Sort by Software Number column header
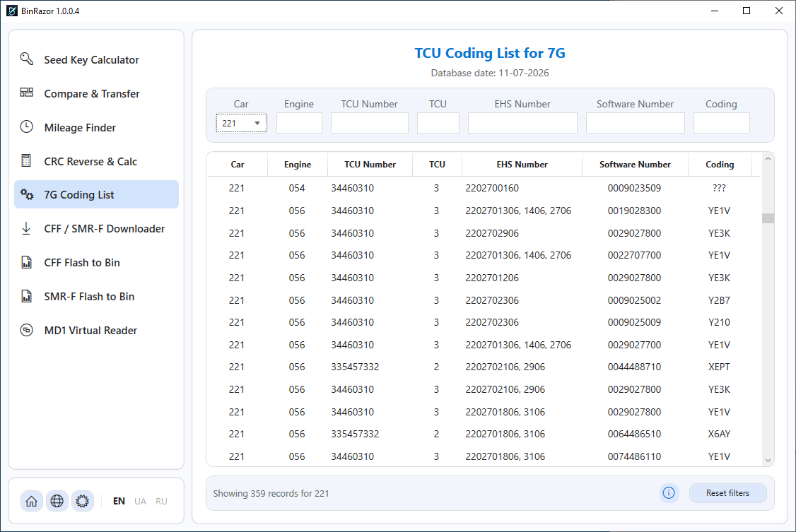Viewport: 796px width, 532px height. (x=635, y=165)
